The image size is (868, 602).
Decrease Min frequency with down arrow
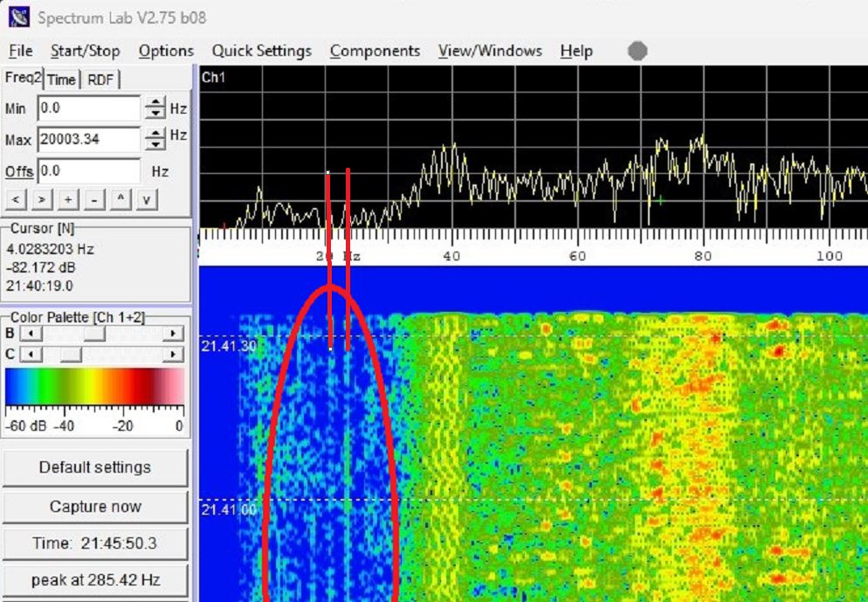(x=155, y=114)
